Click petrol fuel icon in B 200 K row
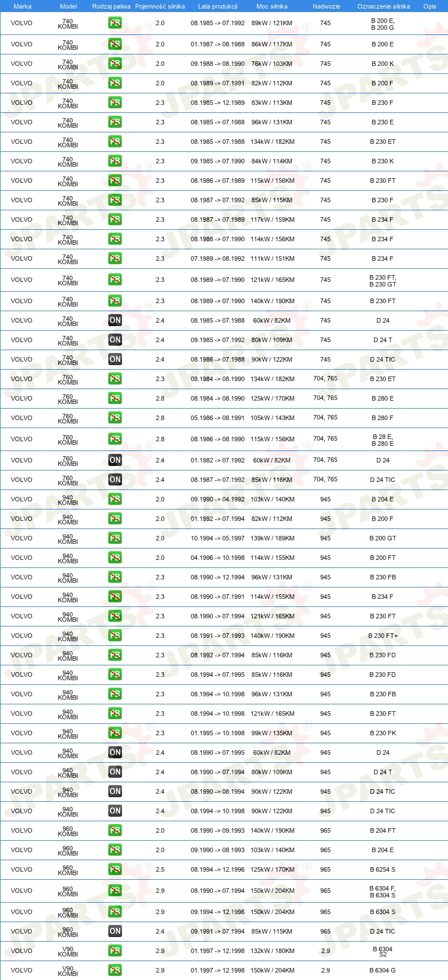Image resolution: width=448 pixels, height=980 pixels. (115, 64)
